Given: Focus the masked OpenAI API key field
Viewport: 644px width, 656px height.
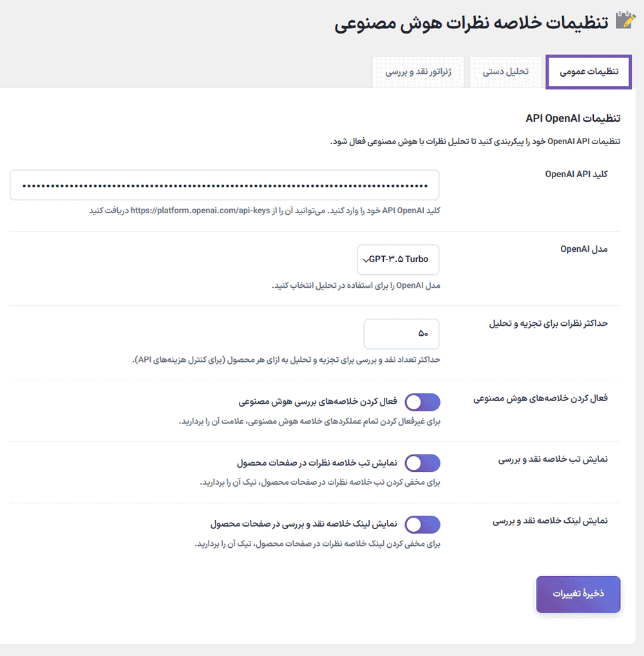Looking at the screenshot, I should coord(224,185).
